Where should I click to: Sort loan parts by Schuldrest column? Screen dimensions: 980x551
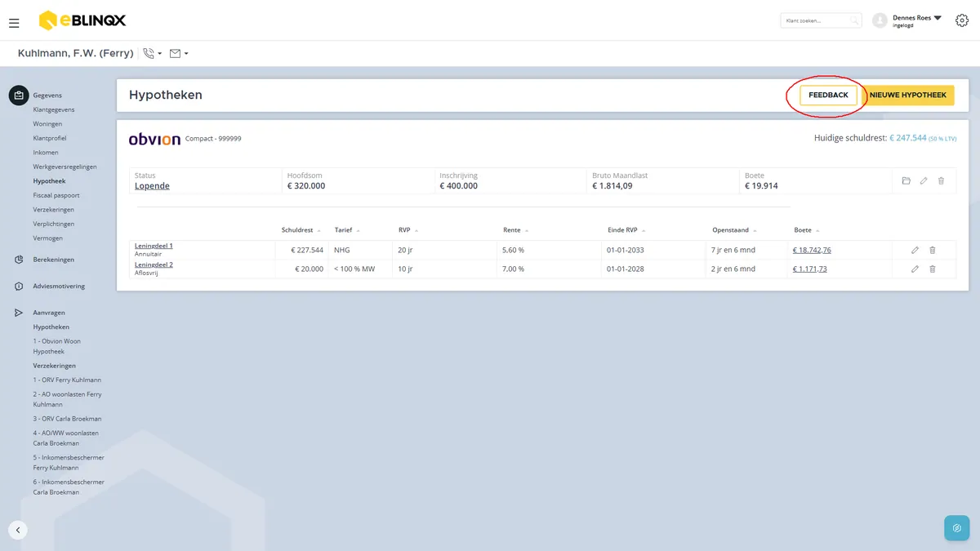coord(301,230)
